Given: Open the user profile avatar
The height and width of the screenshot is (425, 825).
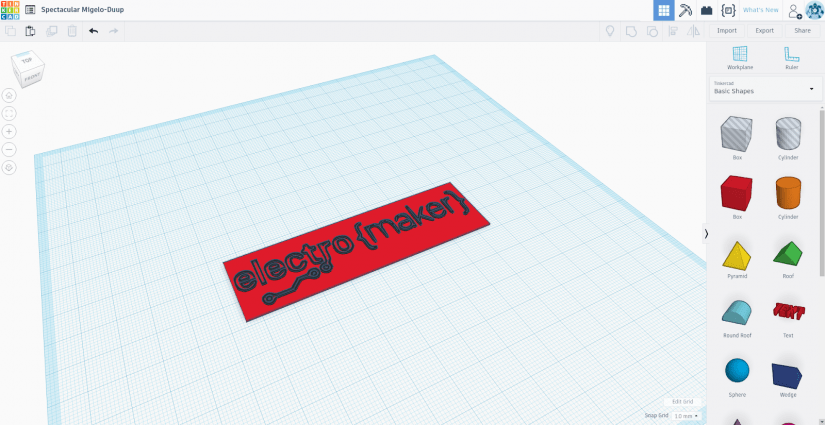Looking at the screenshot, I should 814,10.
